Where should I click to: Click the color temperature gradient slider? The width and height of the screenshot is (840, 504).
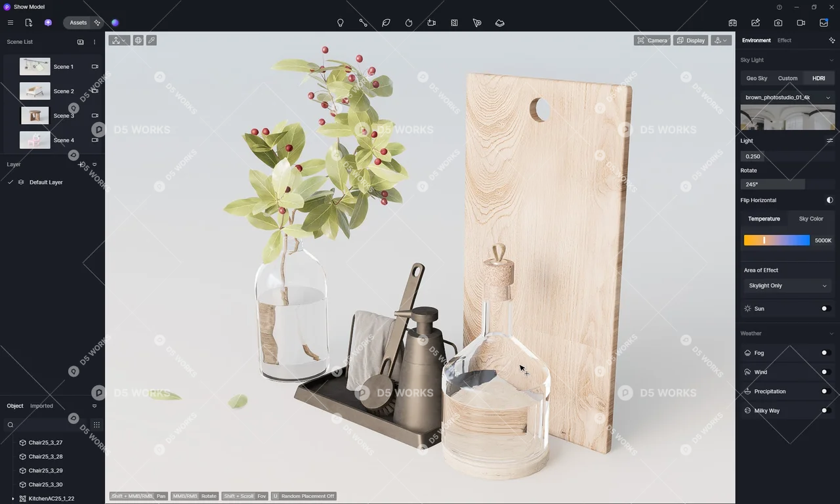(x=776, y=241)
